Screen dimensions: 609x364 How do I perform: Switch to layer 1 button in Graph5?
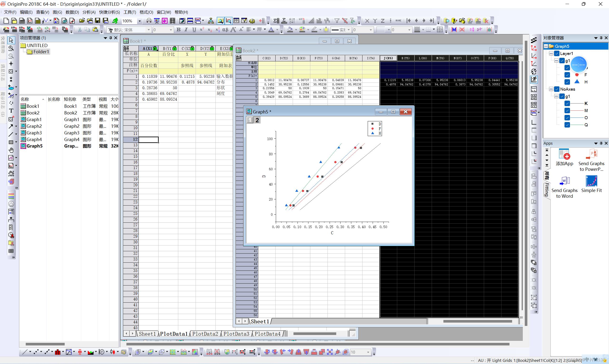click(x=250, y=120)
